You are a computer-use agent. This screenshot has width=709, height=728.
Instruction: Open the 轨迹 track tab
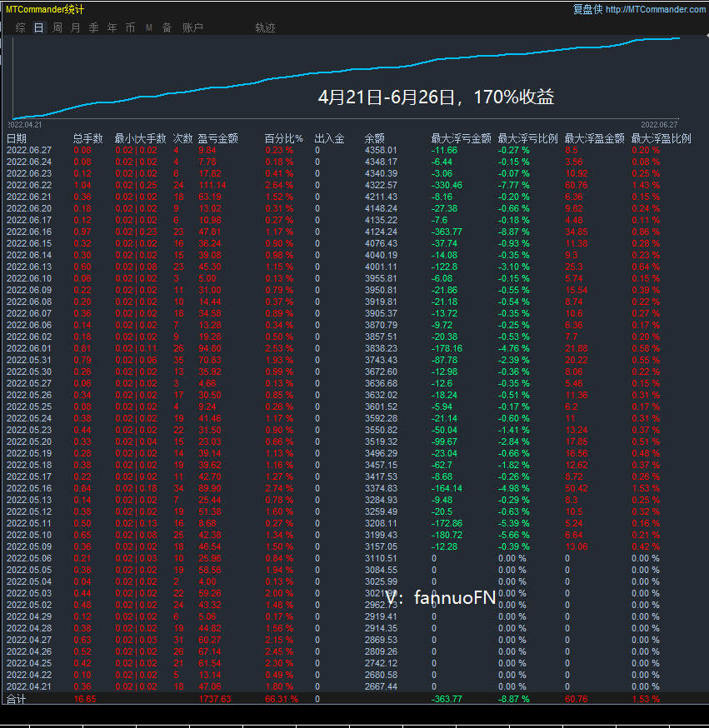[x=265, y=27]
